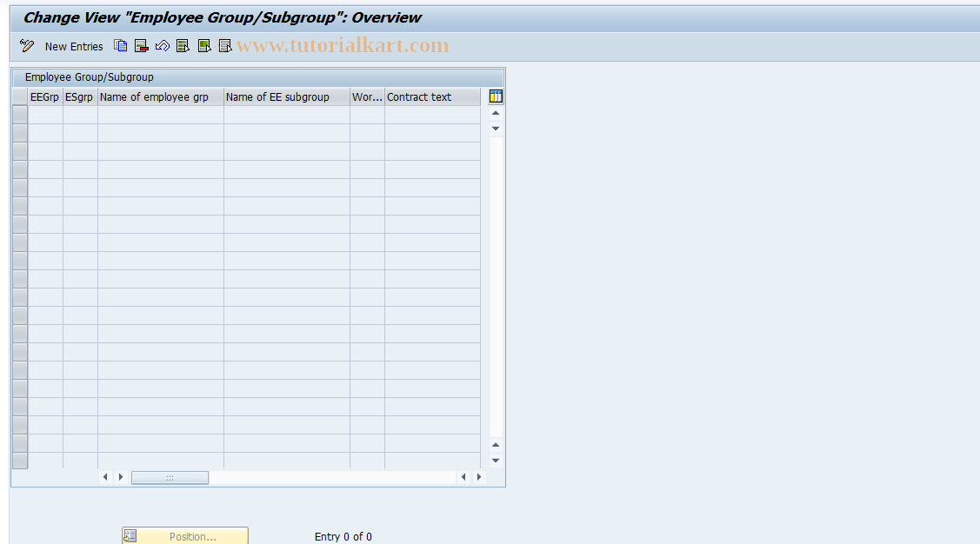Image resolution: width=980 pixels, height=544 pixels.
Task: Open table column configuration icon
Action: coord(496,96)
